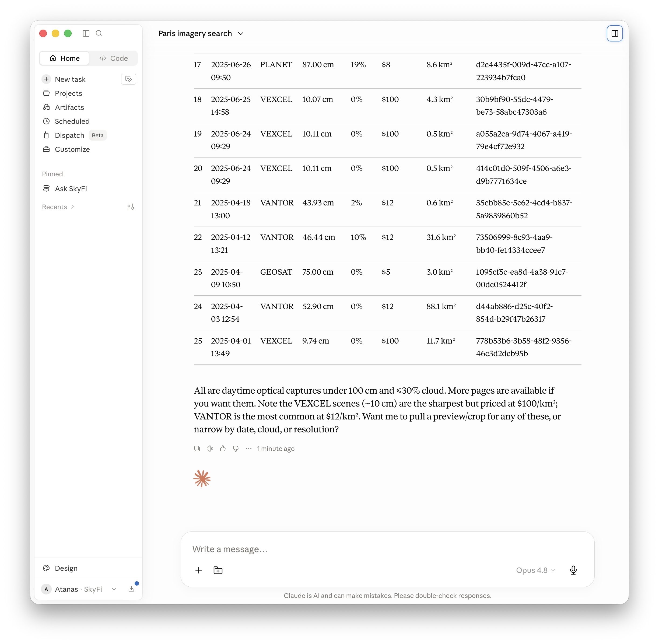Click the add folder icon

(218, 570)
